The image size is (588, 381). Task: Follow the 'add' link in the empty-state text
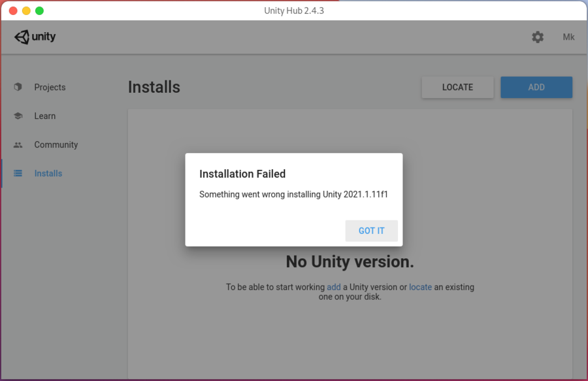point(334,287)
